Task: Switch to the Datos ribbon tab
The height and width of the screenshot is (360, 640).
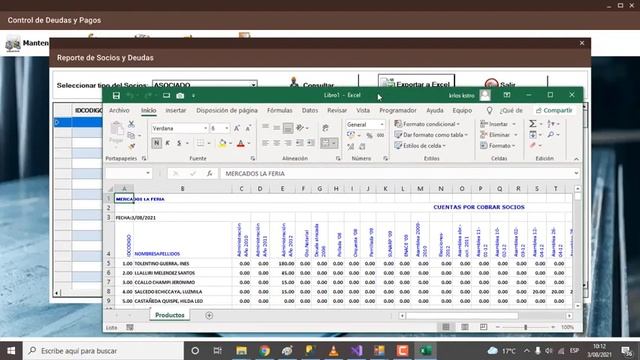Action: coord(310,110)
